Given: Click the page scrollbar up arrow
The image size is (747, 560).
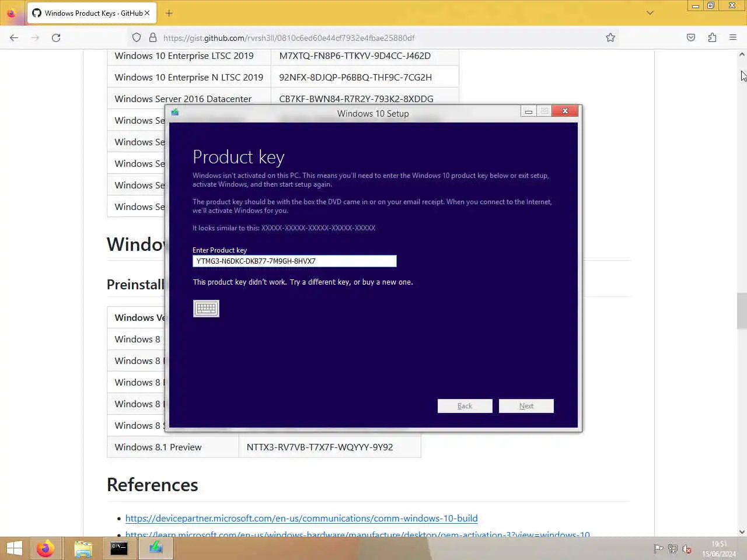Looking at the screenshot, I should (742, 54).
